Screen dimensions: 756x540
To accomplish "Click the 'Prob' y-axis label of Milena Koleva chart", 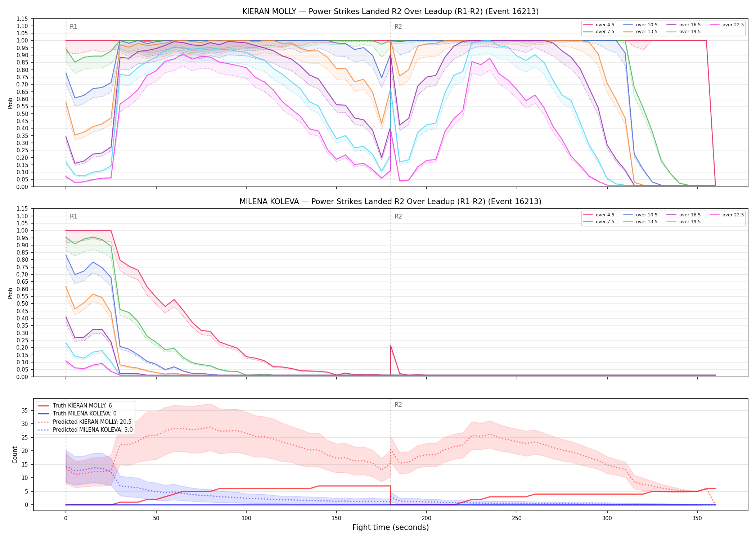I will pos(10,293).
